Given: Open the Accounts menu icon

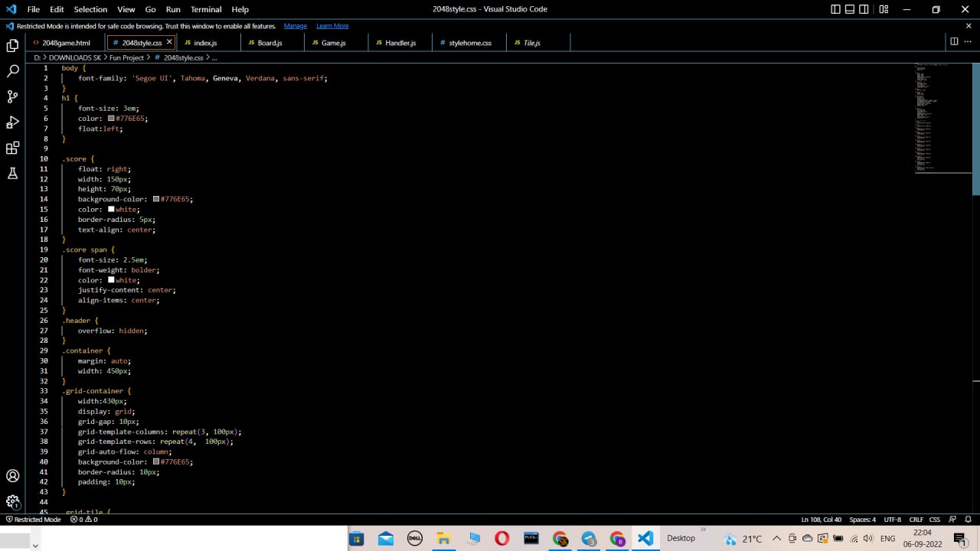Looking at the screenshot, I should pyautogui.click(x=12, y=476).
